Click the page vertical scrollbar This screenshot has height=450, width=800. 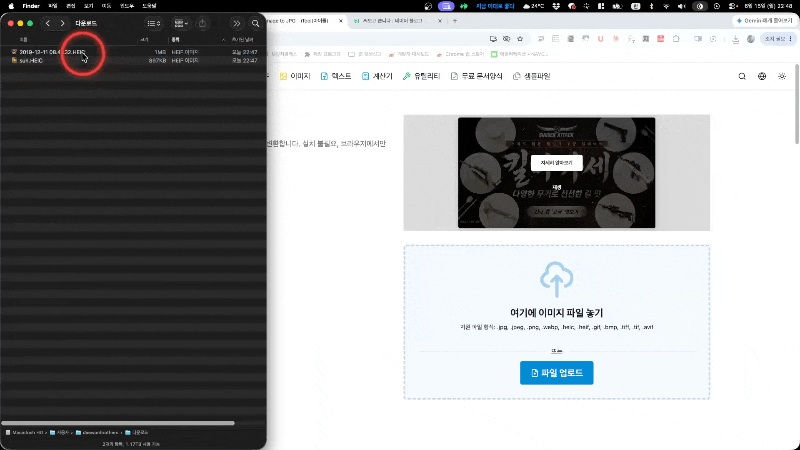(797, 104)
